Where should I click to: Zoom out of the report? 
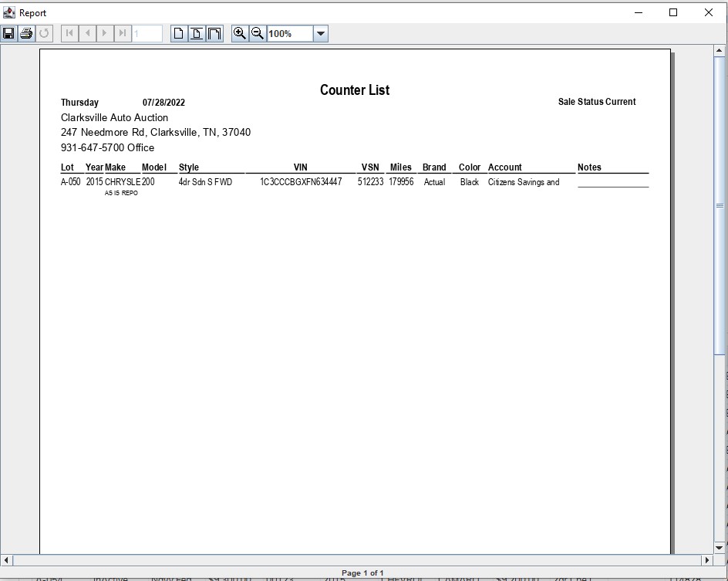258,33
